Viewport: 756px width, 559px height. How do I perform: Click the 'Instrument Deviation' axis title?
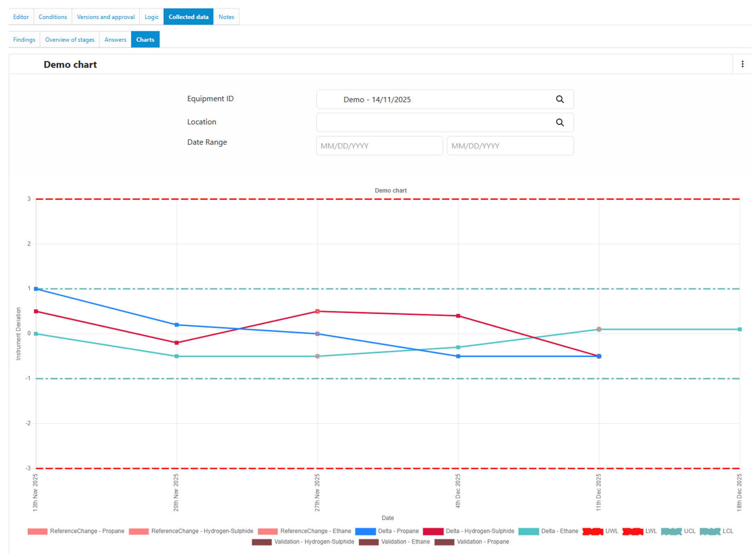18,334
